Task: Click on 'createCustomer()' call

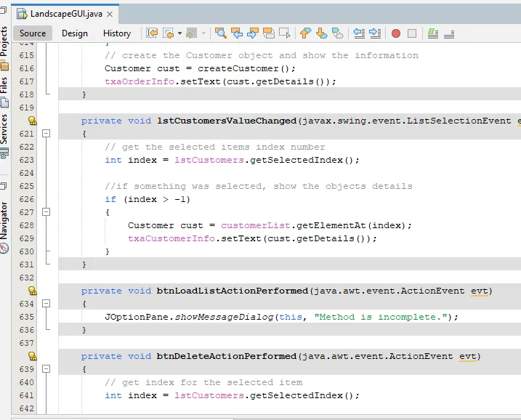Action: [x=243, y=68]
